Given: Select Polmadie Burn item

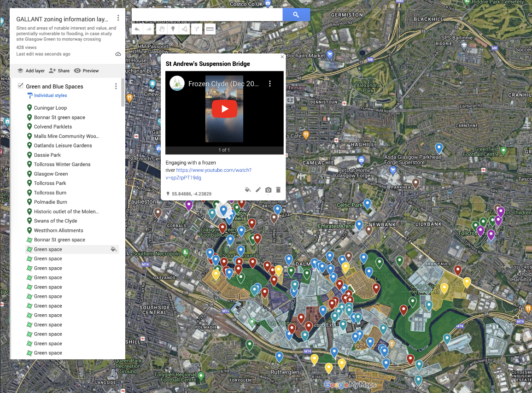Looking at the screenshot, I should pos(50,202).
